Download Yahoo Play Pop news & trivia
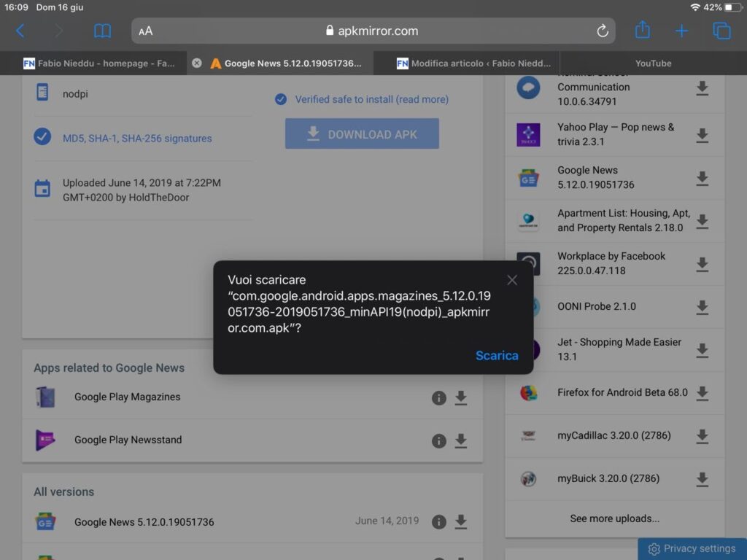Screen dimensions: 747x560 (x=702, y=135)
